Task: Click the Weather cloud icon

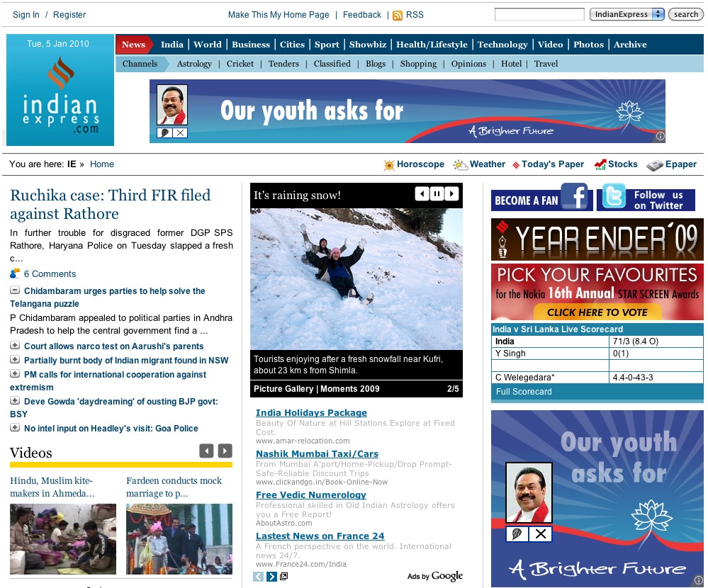Action: tap(460, 165)
